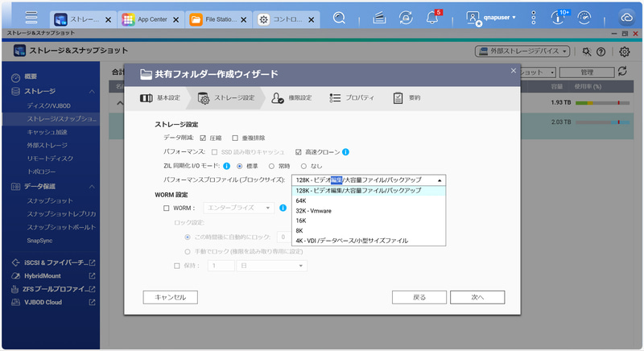Open VJBOD Cloud sidebar link

[x=53, y=302]
